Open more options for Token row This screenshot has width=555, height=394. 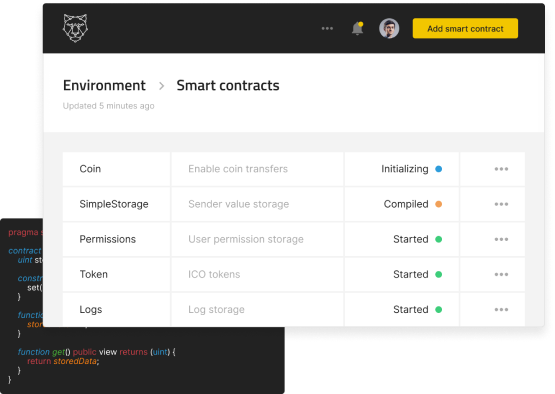(501, 274)
